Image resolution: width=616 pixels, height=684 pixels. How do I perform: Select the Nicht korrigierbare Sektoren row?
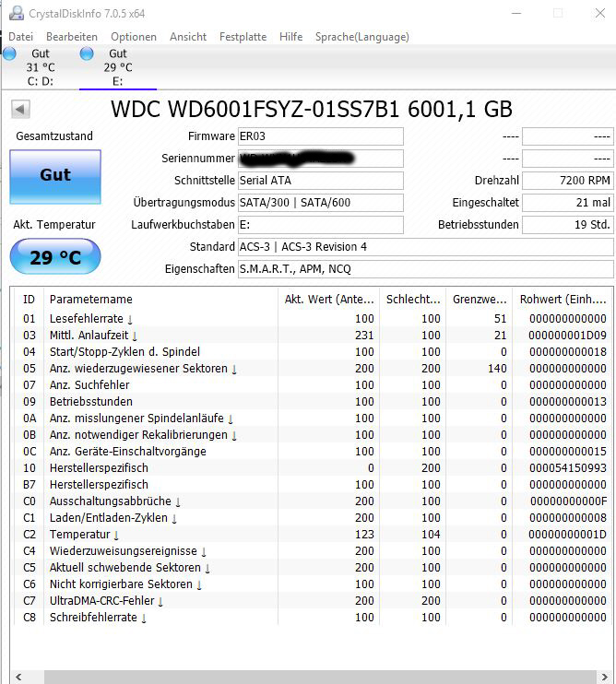pos(313,584)
